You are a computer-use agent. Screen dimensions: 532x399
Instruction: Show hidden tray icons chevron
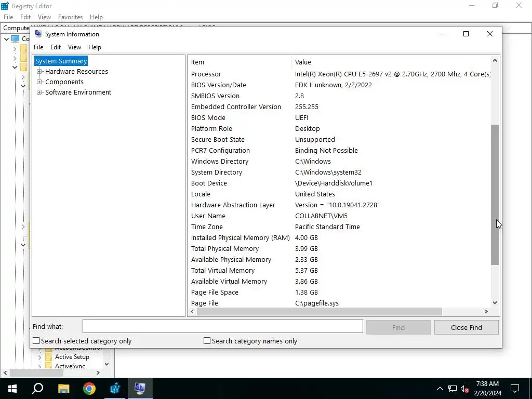pyautogui.click(x=440, y=389)
